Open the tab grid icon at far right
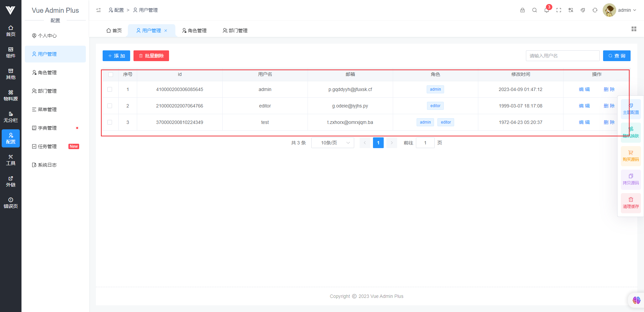 tap(634, 29)
